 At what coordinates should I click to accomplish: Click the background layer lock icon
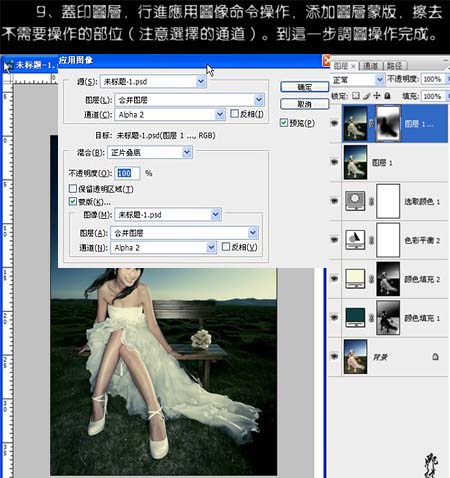coord(435,357)
